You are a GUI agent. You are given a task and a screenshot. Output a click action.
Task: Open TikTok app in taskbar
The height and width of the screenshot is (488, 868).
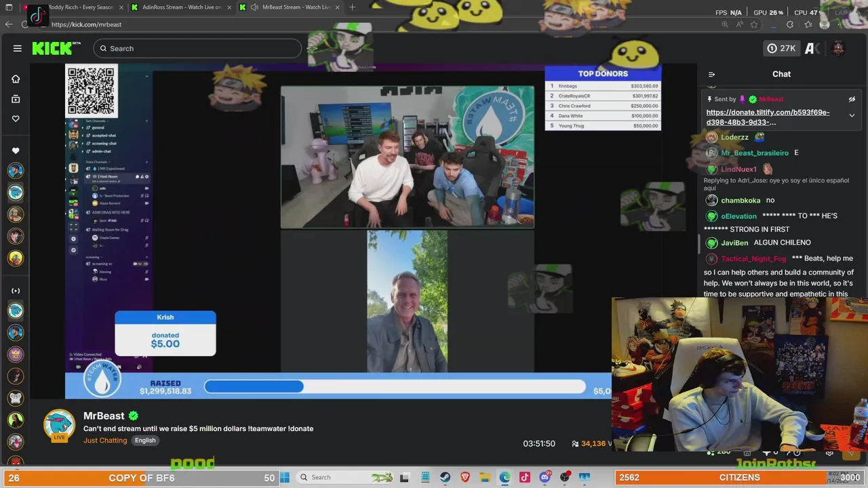[525, 477]
